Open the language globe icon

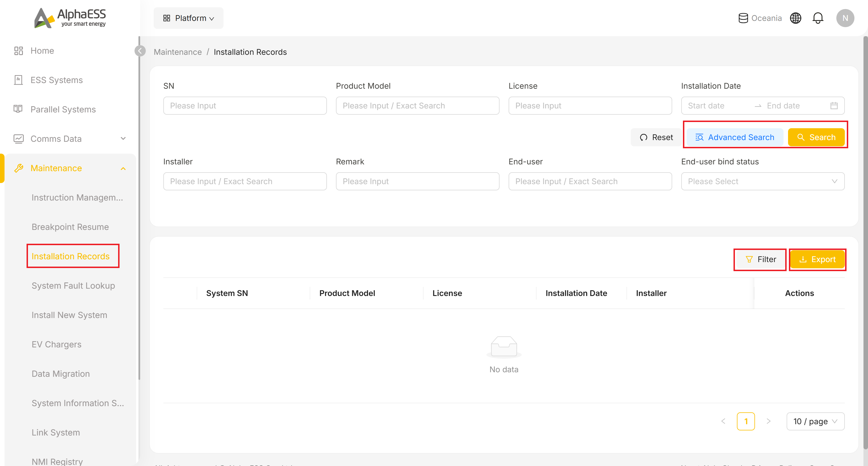[x=796, y=18]
